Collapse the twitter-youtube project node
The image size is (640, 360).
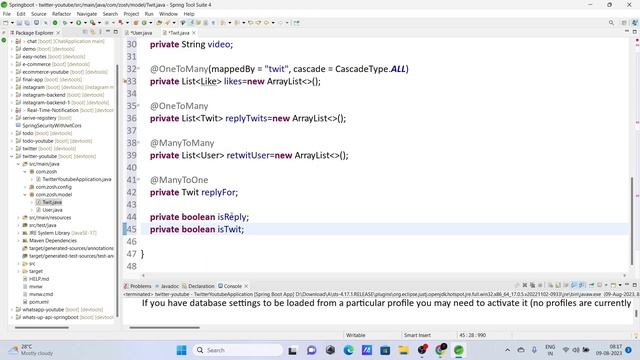pos(12,156)
